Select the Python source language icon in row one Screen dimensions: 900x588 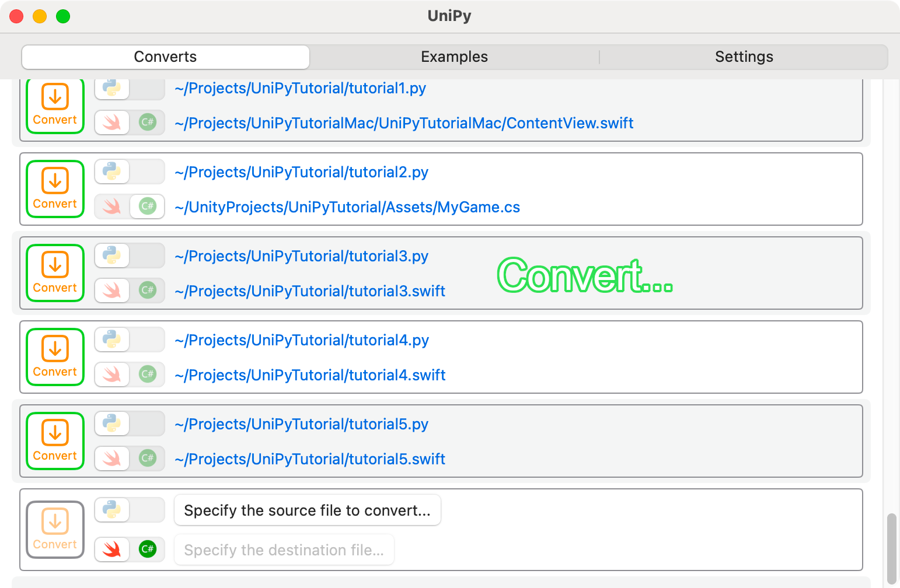pyautogui.click(x=111, y=88)
